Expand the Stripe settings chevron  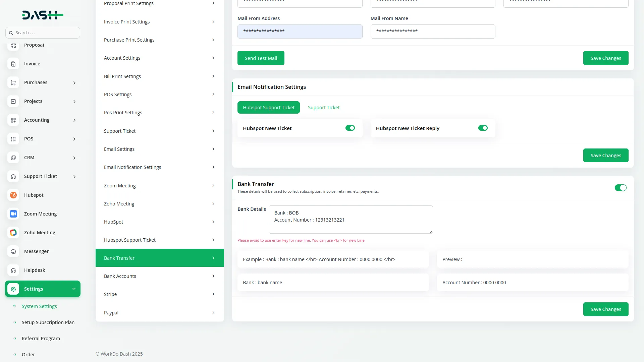pyautogui.click(x=214, y=294)
